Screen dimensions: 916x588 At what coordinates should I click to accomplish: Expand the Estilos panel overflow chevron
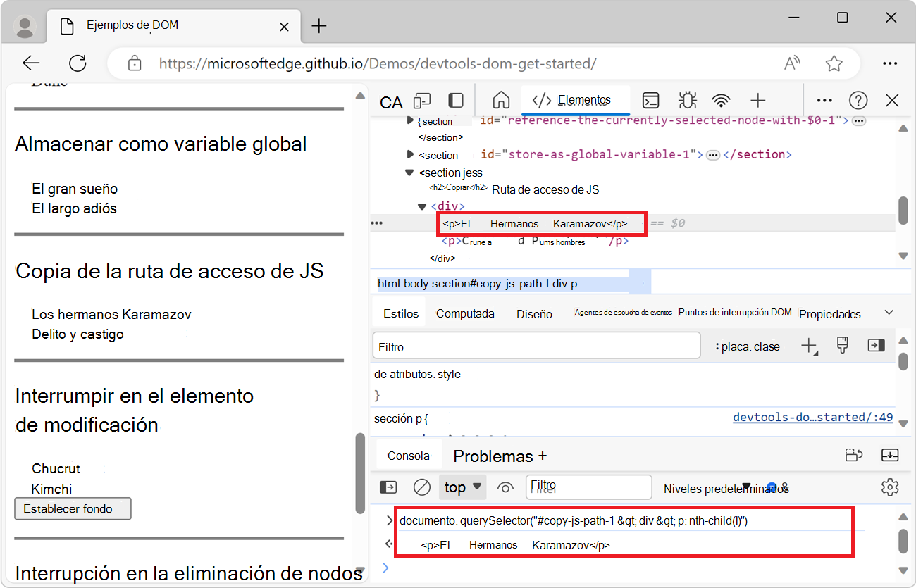pos(889,311)
